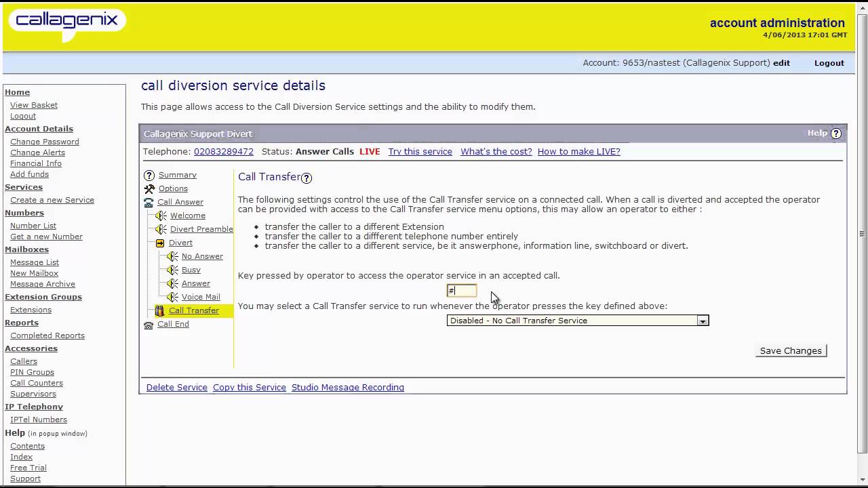This screenshot has width=868, height=488.
Task: Click What's the cost? link
Action: pos(496,152)
